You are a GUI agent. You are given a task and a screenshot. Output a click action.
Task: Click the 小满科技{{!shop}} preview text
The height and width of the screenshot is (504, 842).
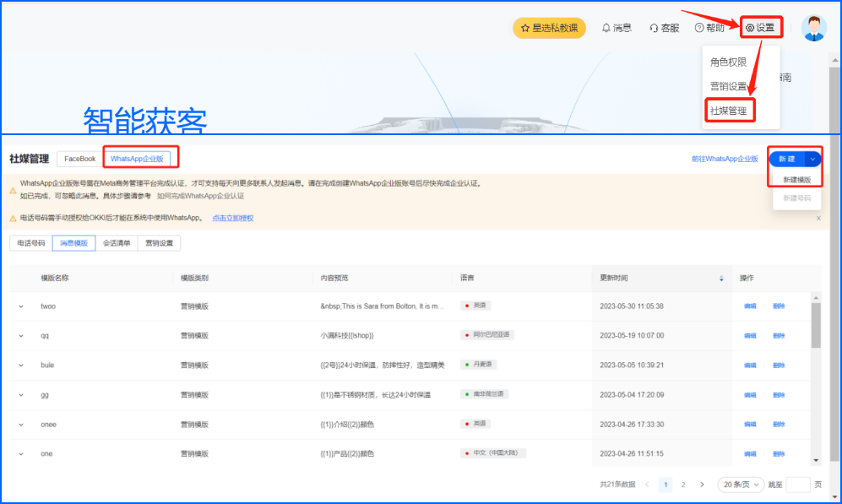[347, 336]
